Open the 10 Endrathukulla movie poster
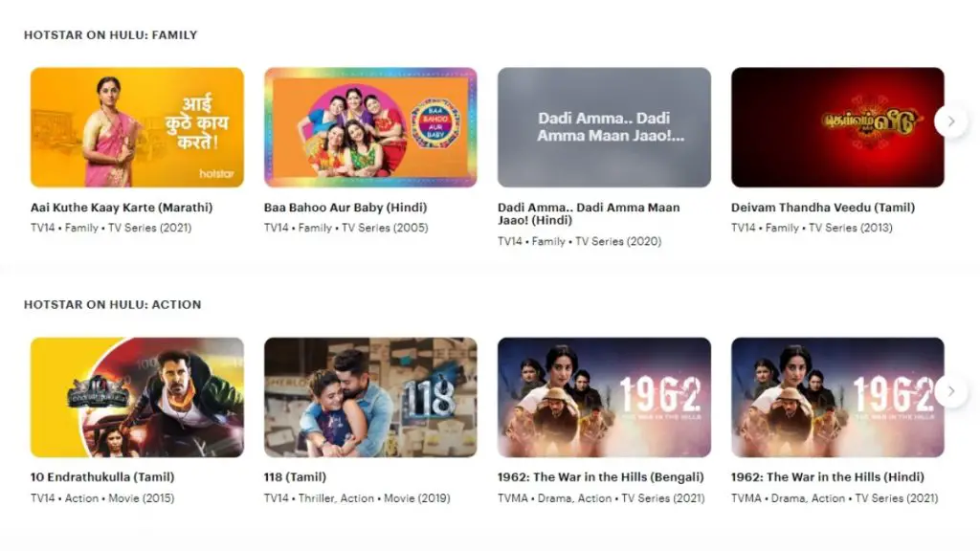Screen dimensions: 980x551 [x=137, y=397]
